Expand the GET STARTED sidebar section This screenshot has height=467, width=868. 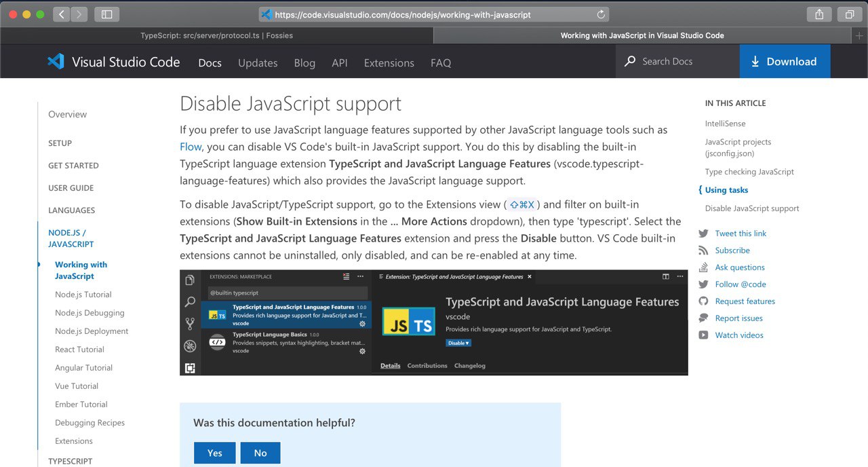(x=73, y=166)
